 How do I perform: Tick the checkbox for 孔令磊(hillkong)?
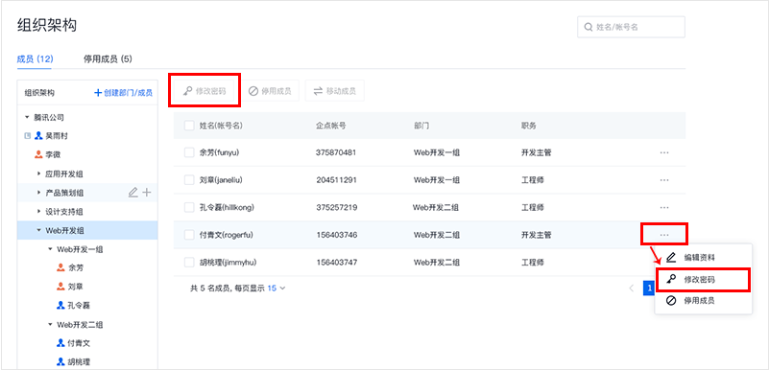click(189, 207)
